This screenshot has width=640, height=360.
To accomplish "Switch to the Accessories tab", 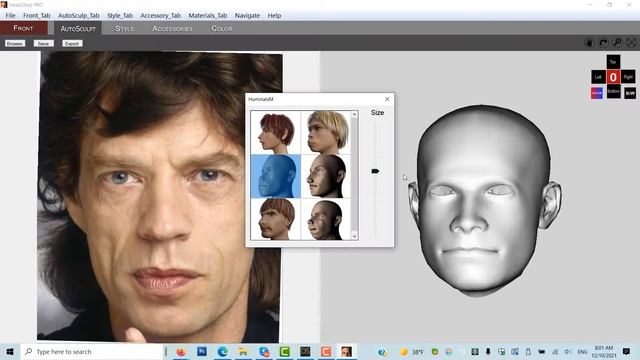I will point(172,29).
